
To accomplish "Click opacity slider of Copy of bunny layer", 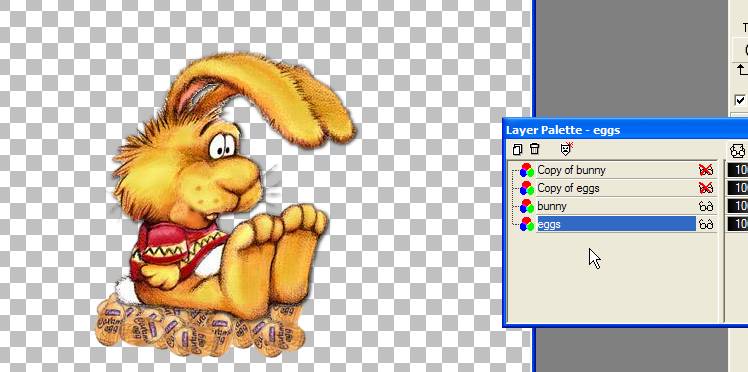I will click(737, 170).
